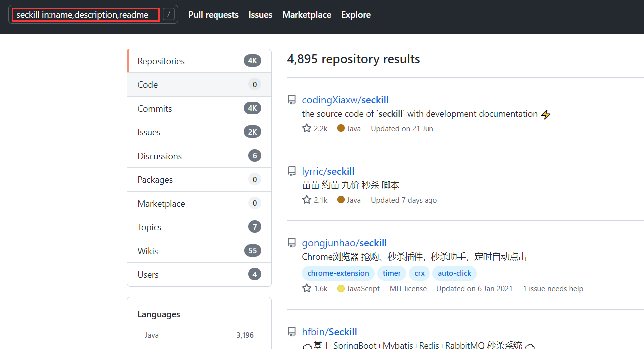Click the crx topic tag
The height and width of the screenshot is (349, 644).
coord(419,273)
